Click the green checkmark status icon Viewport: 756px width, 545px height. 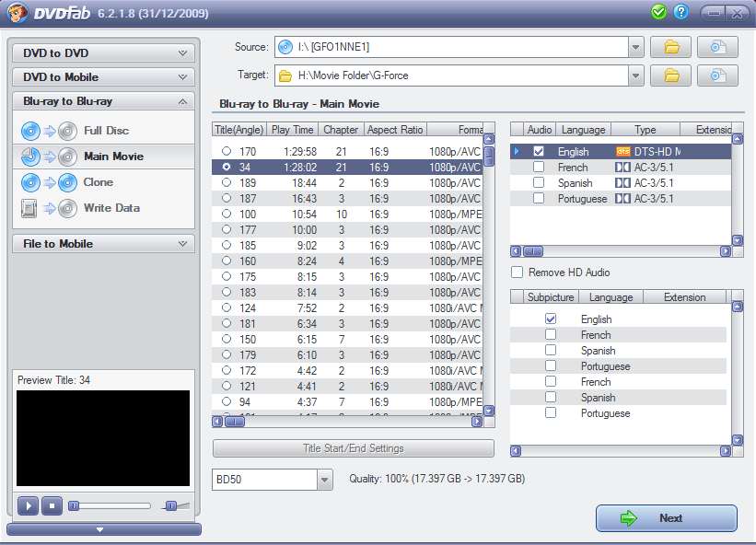coord(658,12)
